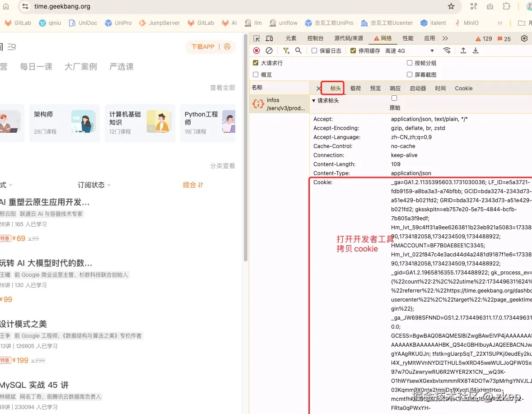Open the italent bookmark
532x414 pixels.
click(433, 23)
